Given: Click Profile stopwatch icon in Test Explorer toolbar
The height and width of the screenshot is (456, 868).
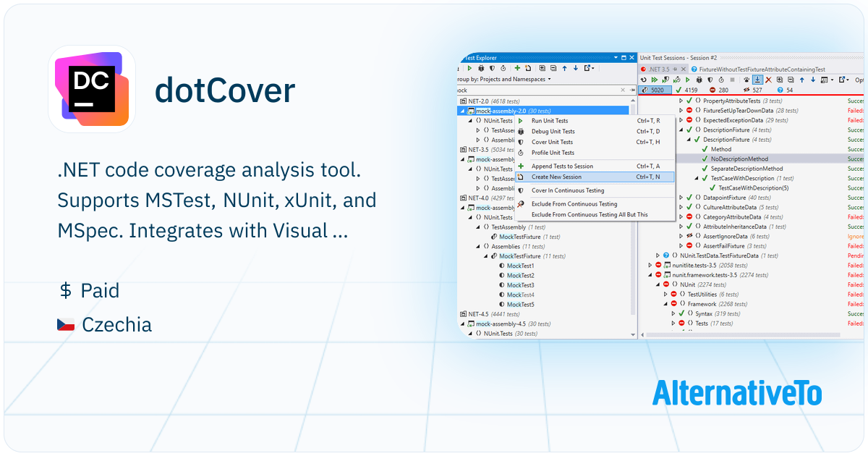Looking at the screenshot, I should pos(503,68).
